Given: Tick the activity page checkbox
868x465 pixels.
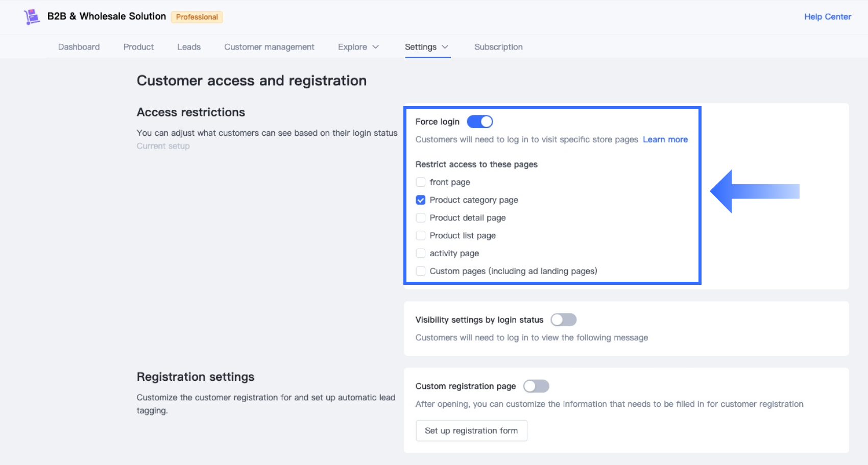Looking at the screenshot, I should (421, 253).
